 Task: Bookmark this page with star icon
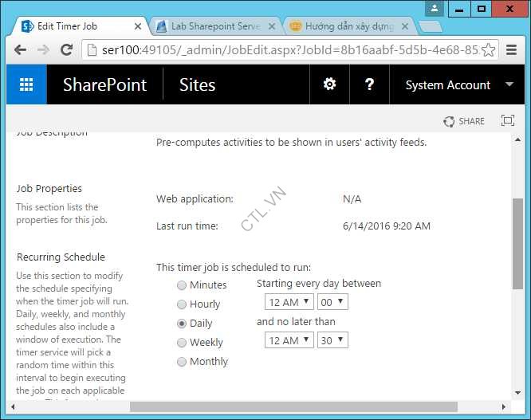point(488,50)
